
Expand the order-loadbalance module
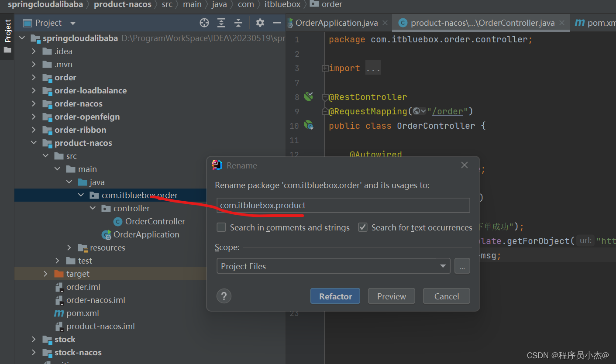pos(34,91)
